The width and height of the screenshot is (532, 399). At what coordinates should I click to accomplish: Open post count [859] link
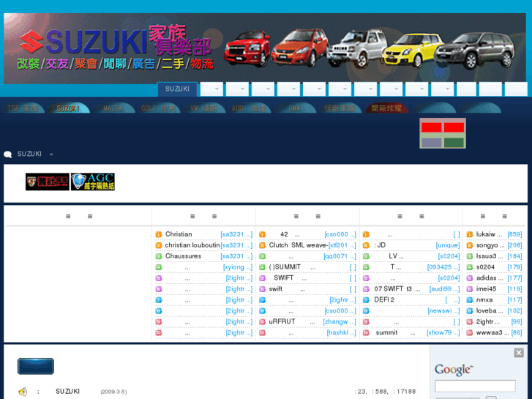(514, 234)
